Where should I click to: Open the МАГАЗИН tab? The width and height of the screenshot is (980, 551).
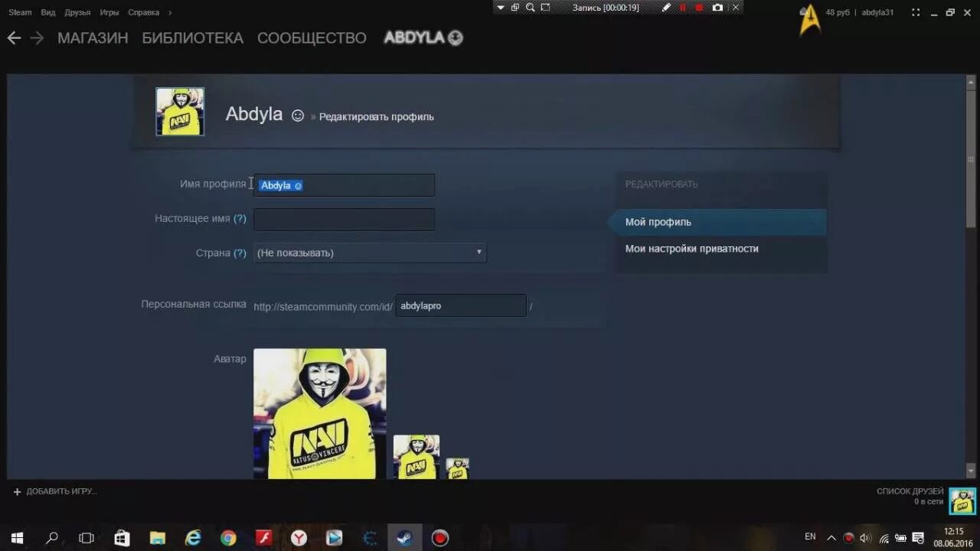tap(93, 37)
